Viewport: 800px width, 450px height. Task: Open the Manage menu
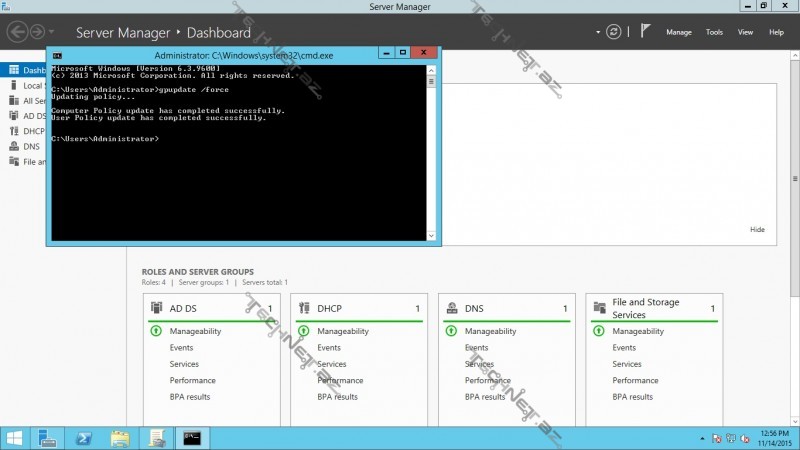click(679, 32)
